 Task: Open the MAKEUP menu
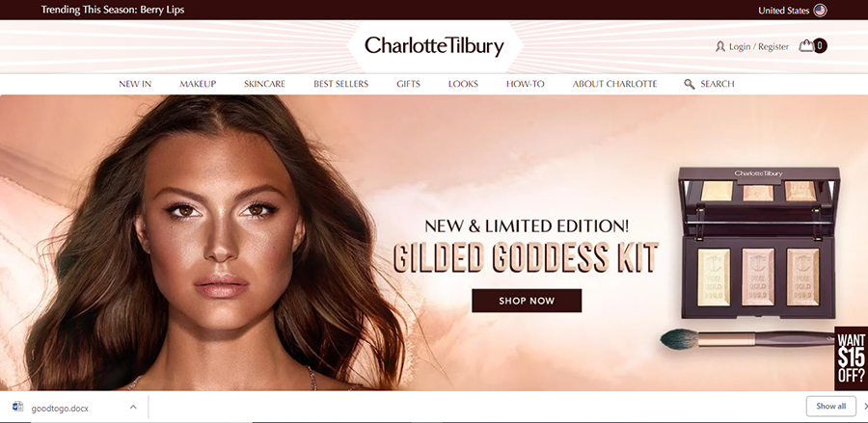point(198,84)
